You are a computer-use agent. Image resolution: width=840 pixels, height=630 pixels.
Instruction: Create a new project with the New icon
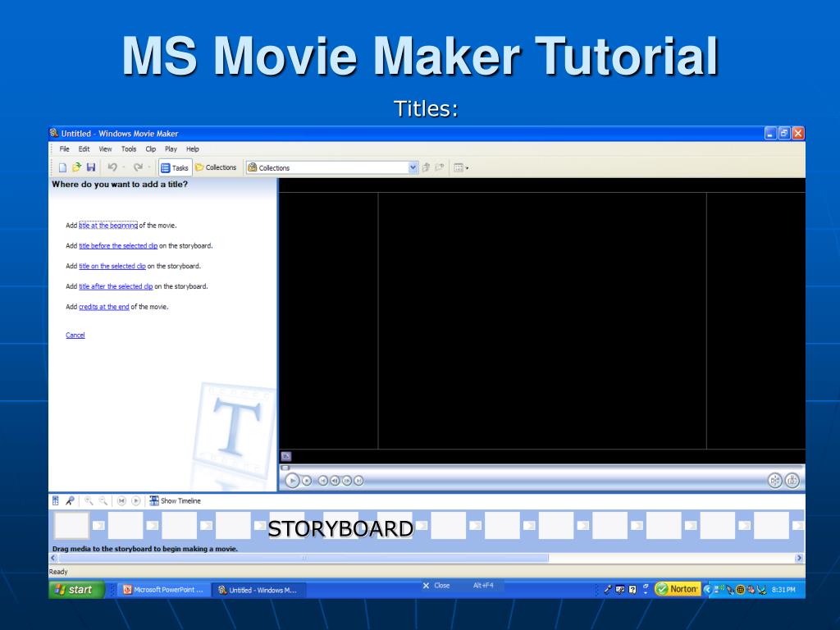point(62,167)
